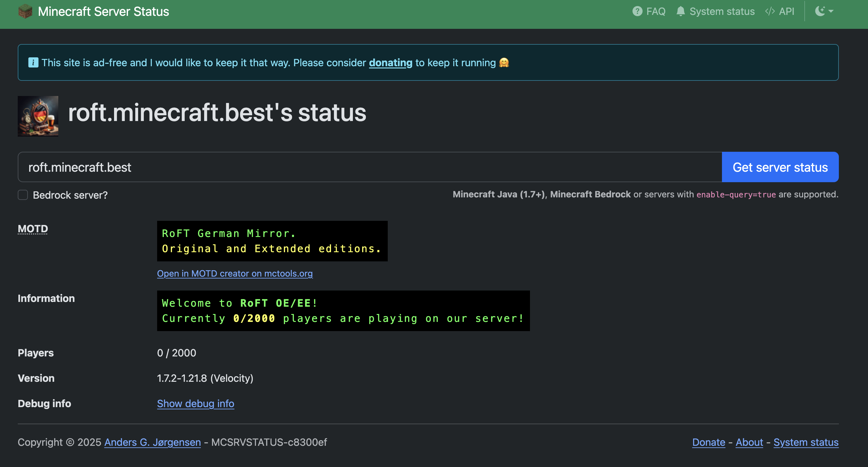
Task: Follow the donating link in the banner
Action: [x=391, y=63]
